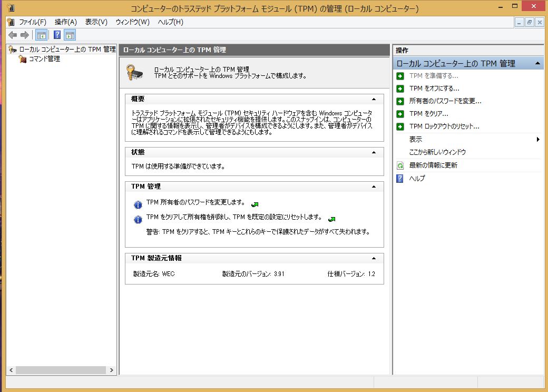The width and height of the screenshot is (548, 392).
Task: Collapse the TPM 管理 section
Action: click(x=374, y=187)
